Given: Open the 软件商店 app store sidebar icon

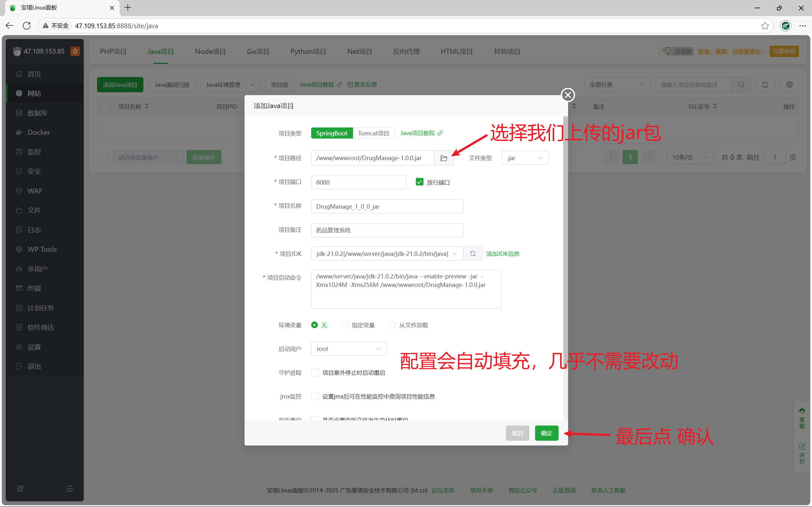Looking at the screenshot, I should 40,327.
